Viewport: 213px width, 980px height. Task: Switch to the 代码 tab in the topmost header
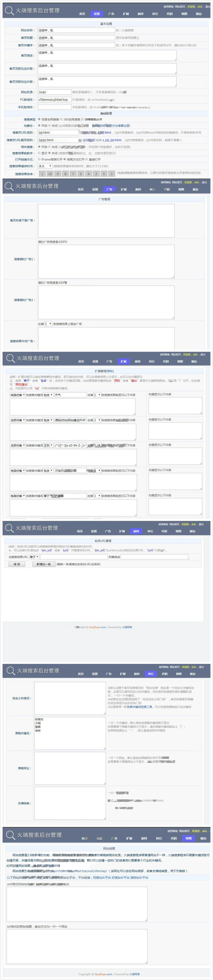tap(169, 14)
